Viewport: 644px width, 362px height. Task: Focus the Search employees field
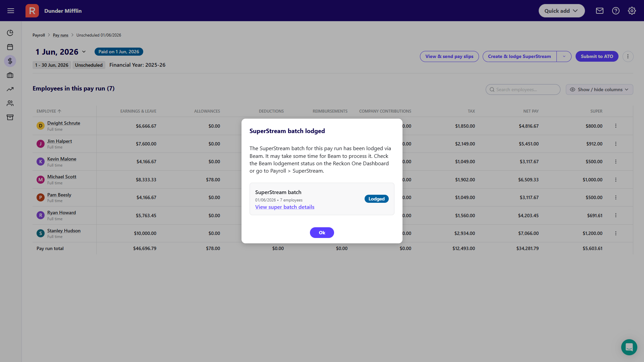(523, 89)
